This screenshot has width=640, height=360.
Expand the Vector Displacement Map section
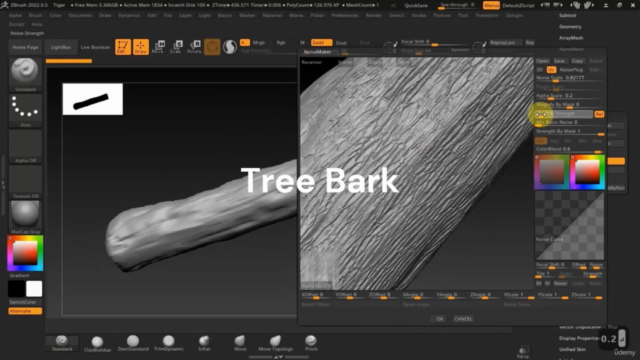(x=588, y=327)
